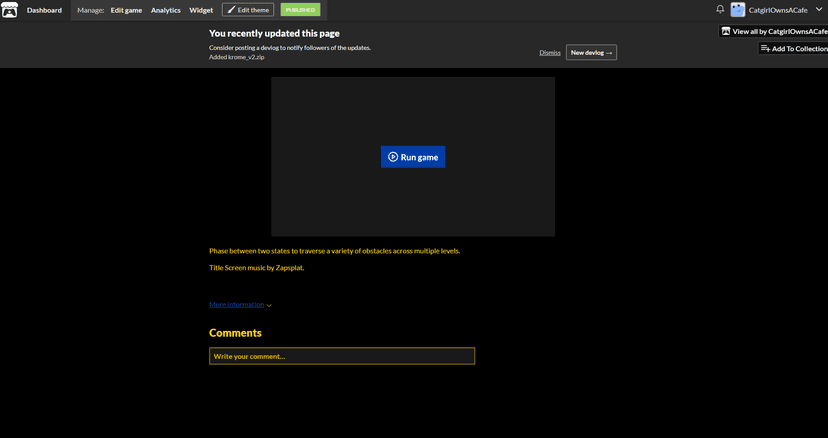828x438 pixels.
Task: Open the Edit game page
Action: click(x=126, y=10)
